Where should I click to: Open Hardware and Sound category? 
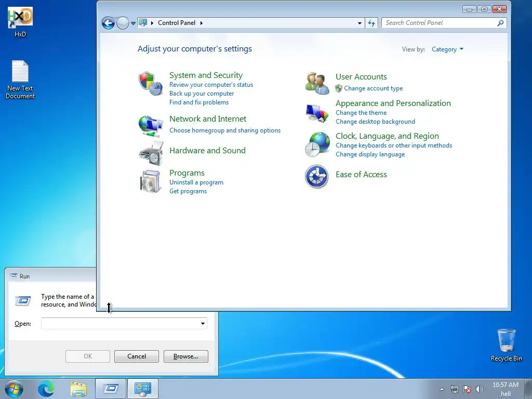207,150
